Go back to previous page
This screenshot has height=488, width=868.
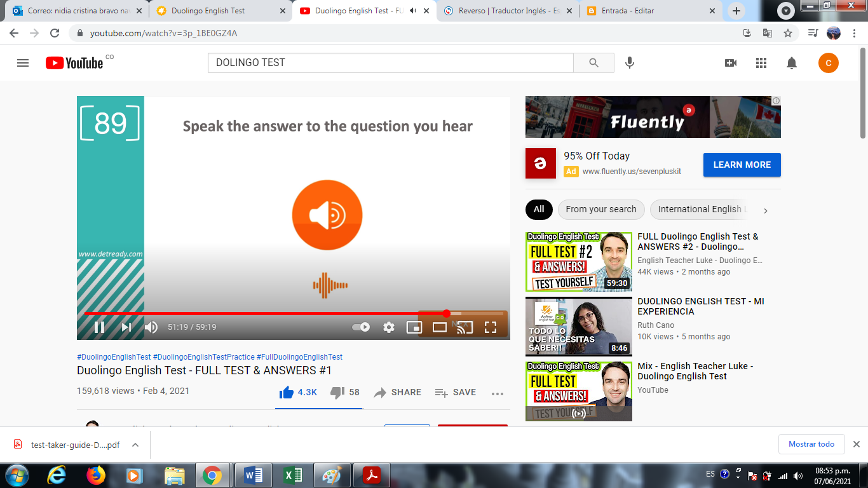point(13,33)
